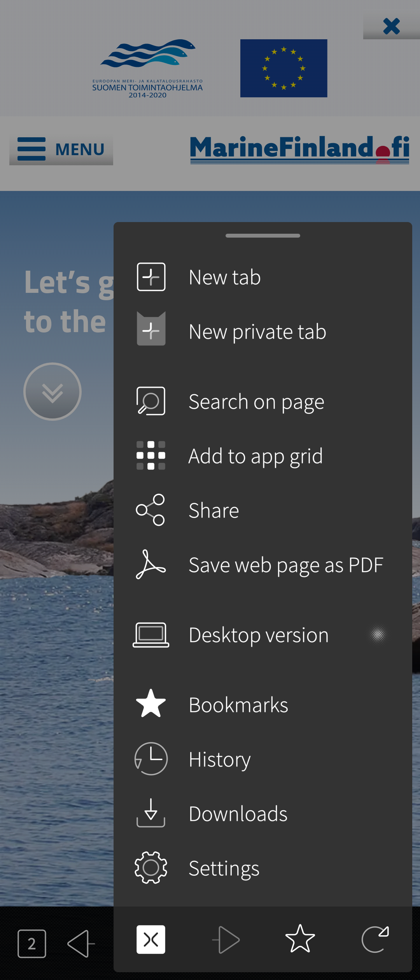
Task: Open the Downloads list
Action: pyautogui.click(x=238, y=814)
